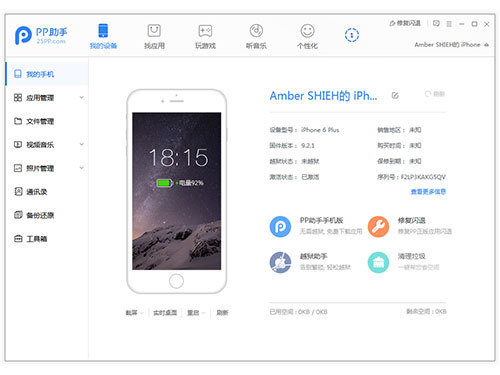Click 修复闪退 link in title bar
This screenshot has width=500, height=375.
(x=405, y=23)
